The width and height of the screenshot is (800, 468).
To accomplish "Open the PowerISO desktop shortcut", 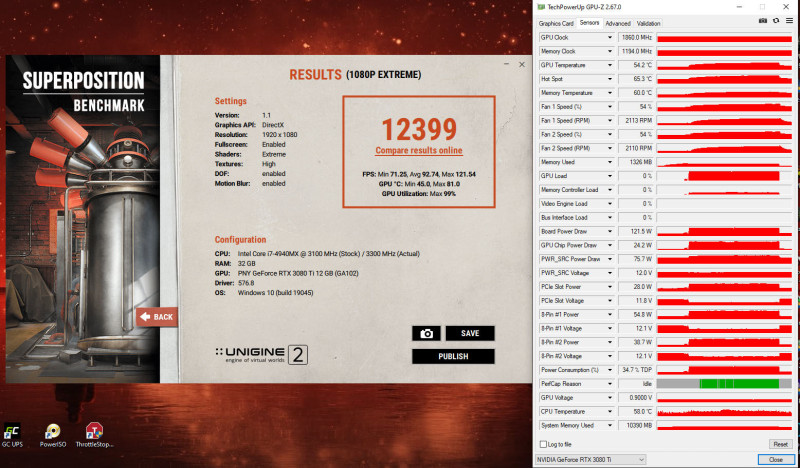I will (53, 435).
